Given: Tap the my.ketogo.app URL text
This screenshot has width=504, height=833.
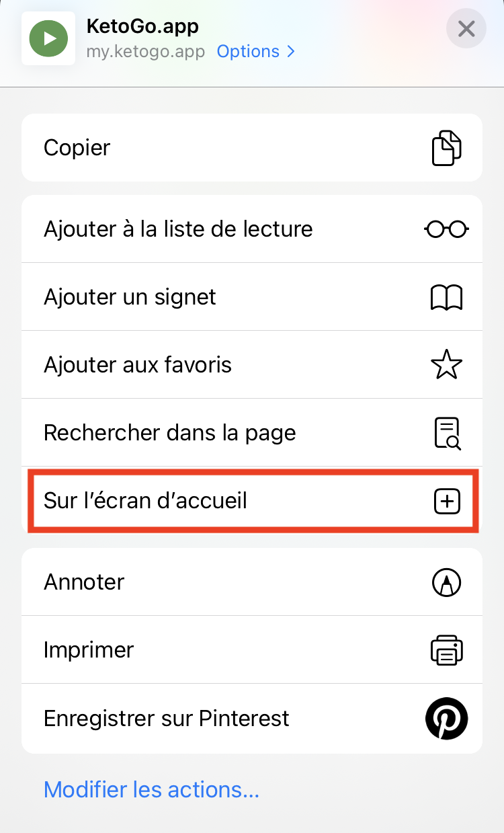Looking at the screenshot, I should pos(145,52).
